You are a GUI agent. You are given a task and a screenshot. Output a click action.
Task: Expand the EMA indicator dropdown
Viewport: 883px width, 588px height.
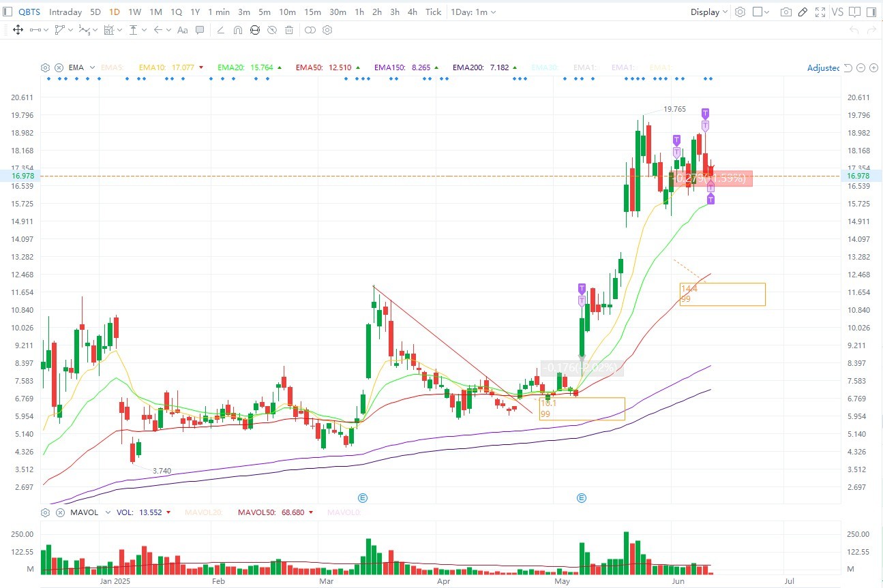[91, 67]
